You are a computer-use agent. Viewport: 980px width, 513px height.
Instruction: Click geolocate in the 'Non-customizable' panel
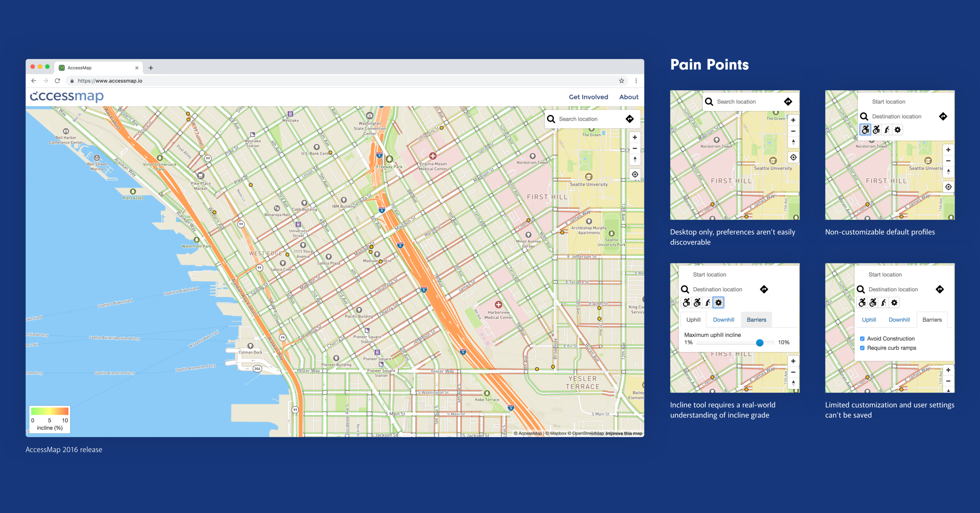[948, 187]
